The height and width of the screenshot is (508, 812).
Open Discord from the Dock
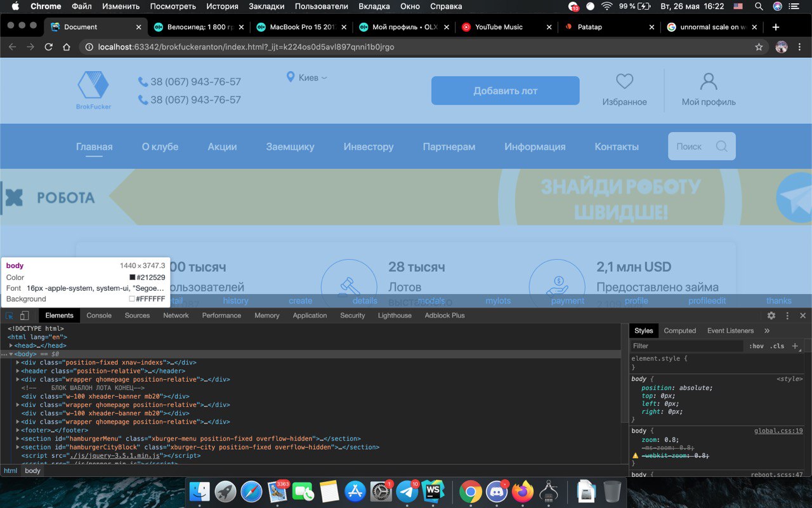click(x=497, y=491)
